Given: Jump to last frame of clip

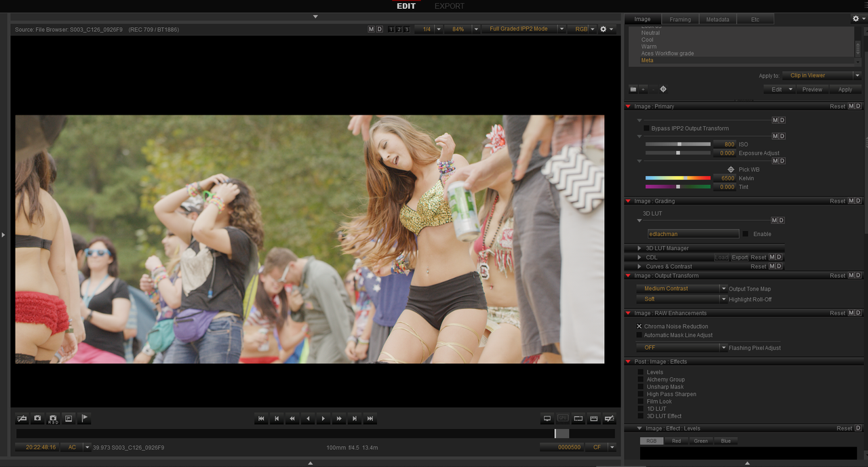Looking at the screenshot, I should tap(370, 419).
